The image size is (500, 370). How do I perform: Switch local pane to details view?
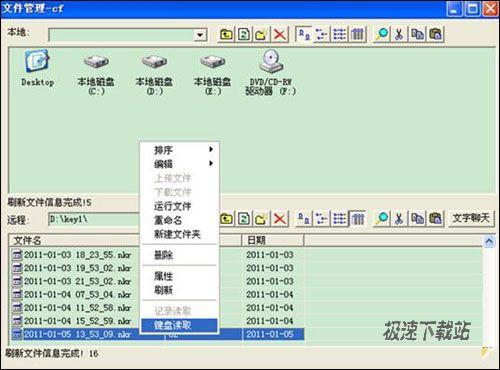tap(358, 34)
